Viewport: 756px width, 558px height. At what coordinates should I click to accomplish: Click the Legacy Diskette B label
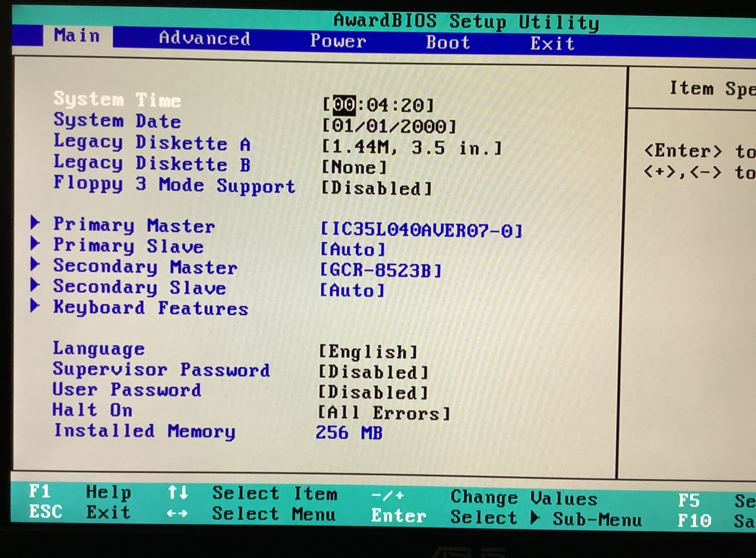[152, 163]
